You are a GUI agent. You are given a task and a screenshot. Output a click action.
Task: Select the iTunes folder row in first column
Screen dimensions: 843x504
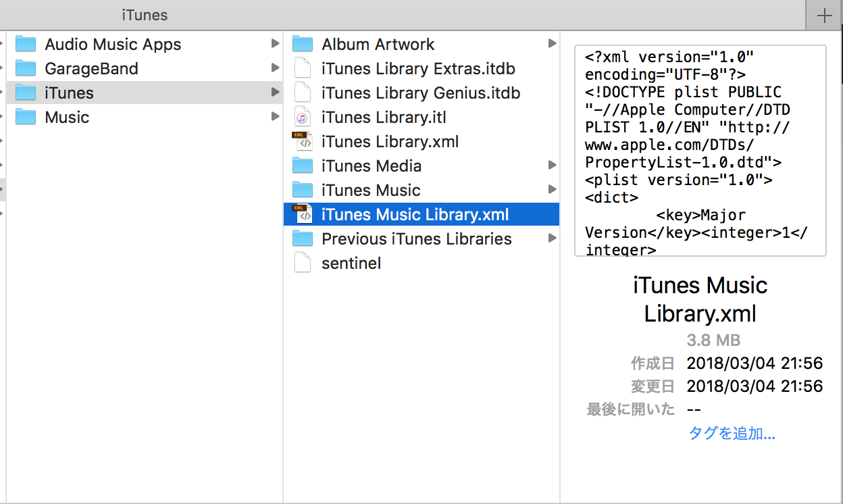(x=135, y=93)
